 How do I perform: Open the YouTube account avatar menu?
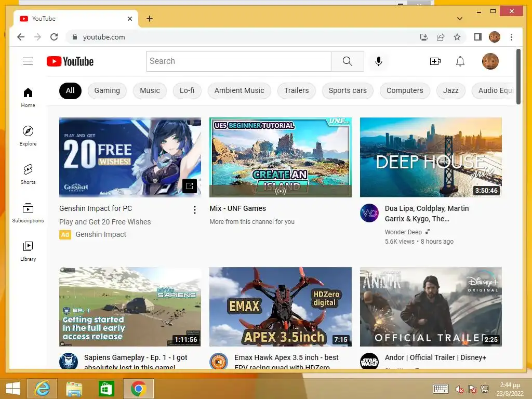click(490, 61)
